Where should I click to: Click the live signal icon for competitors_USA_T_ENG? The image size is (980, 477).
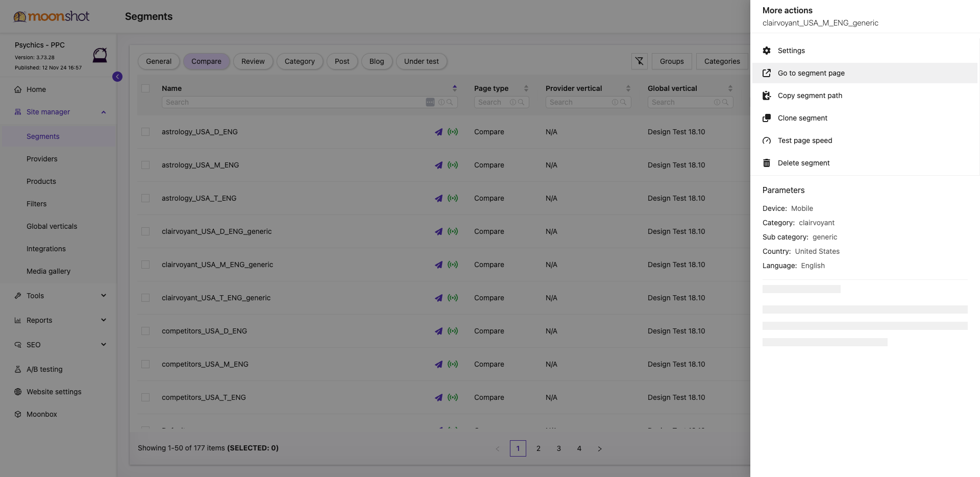point(453,397)
